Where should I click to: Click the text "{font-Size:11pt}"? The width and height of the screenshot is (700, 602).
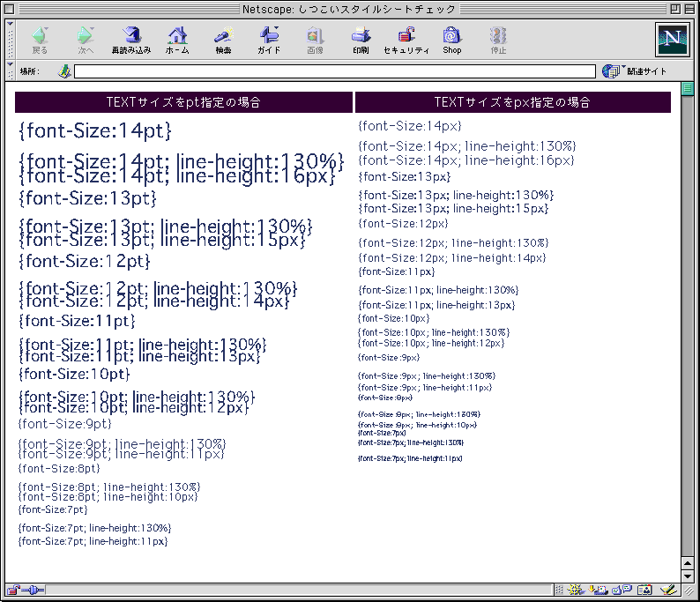pos(77,321)
